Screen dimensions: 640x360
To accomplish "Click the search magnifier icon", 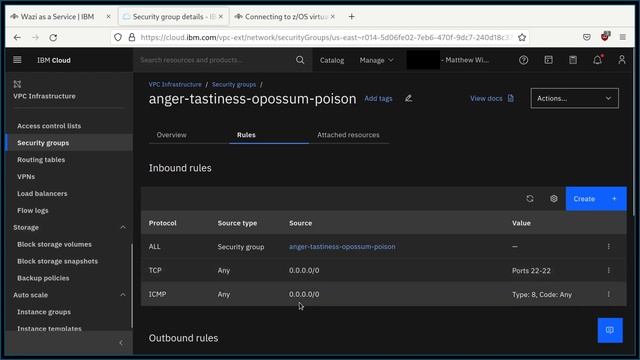I will click(x=300, y=60).
